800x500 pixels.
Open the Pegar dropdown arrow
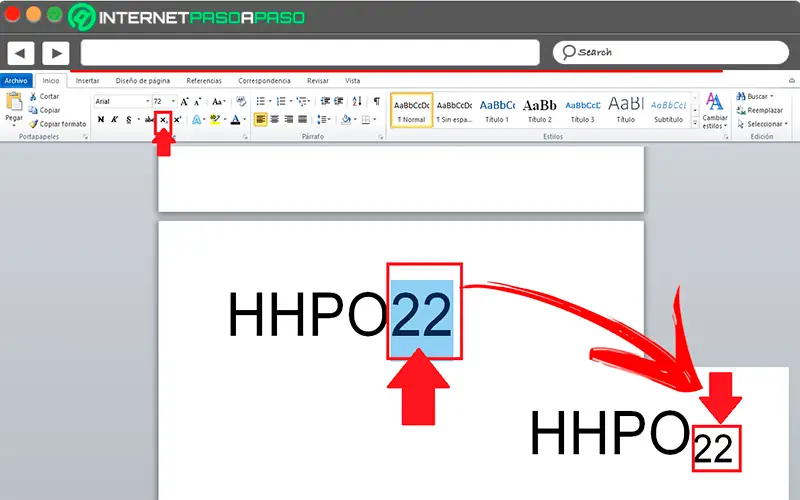click(x=14, y=125)
